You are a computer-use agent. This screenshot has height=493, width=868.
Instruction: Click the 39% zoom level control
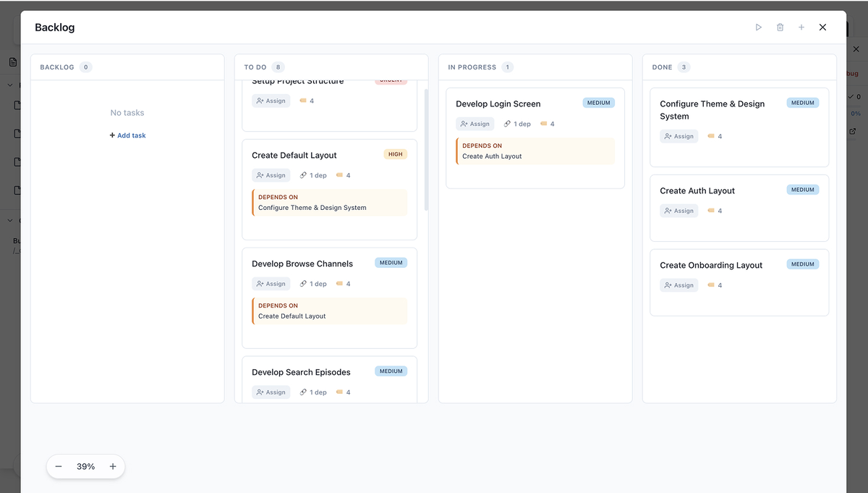(85, 466)
